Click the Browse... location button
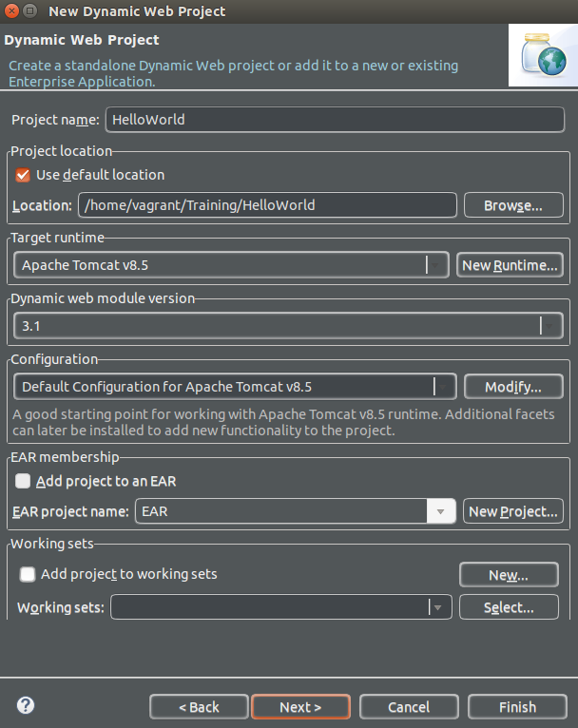The height and width of the screenshot is (728, 578). 513,205
